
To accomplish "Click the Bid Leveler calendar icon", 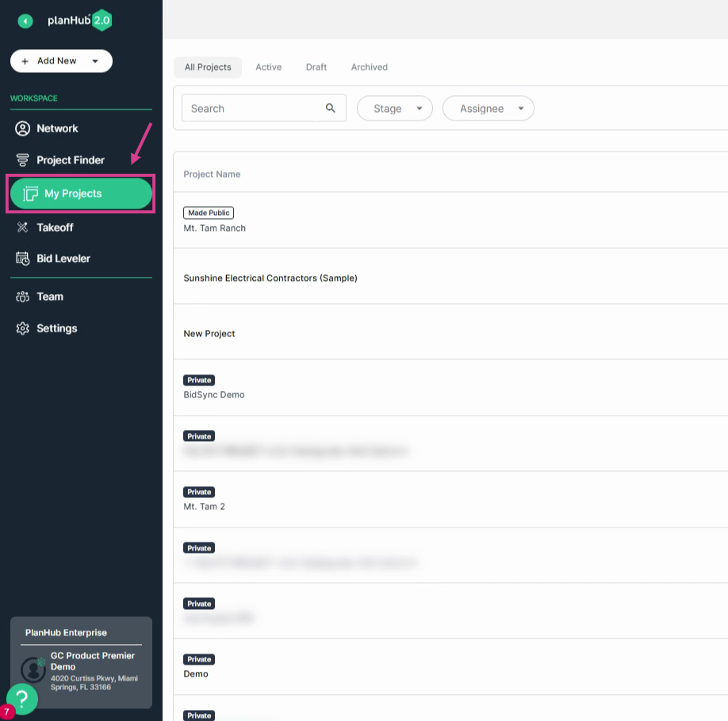I will [x=22, y=259].
